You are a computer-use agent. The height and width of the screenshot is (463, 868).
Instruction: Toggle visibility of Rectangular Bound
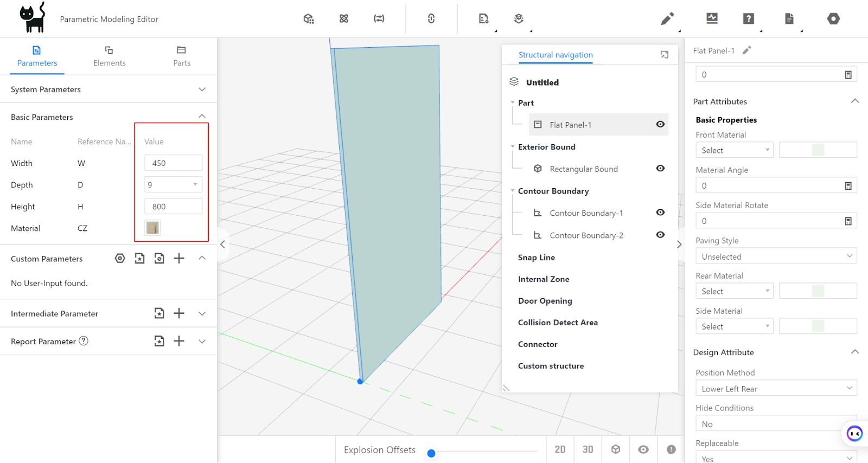click(660, 169)
